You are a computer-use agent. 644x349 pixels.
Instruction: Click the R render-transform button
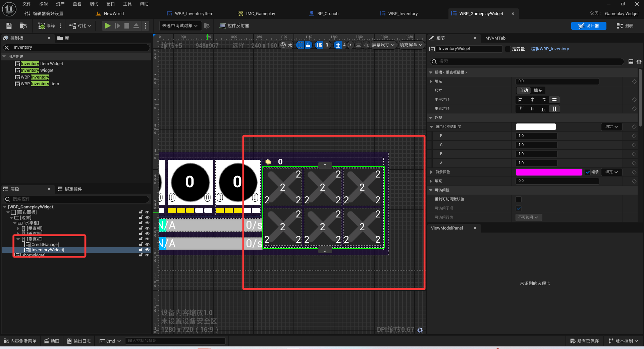[327, 45]
